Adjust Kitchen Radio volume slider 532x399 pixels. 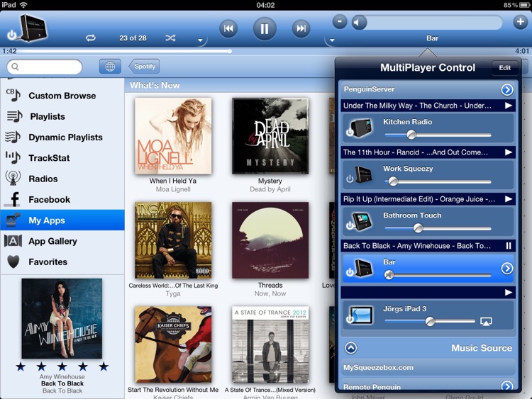438,135
